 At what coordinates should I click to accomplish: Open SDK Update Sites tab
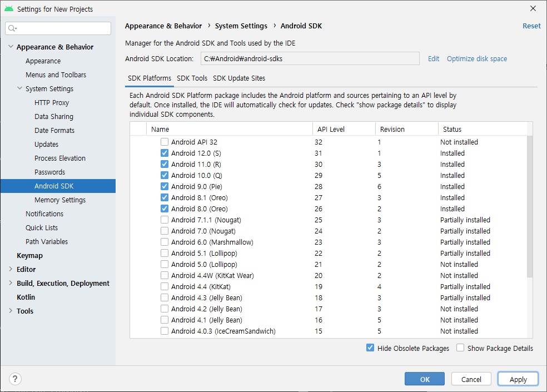(x=239, y=78)
